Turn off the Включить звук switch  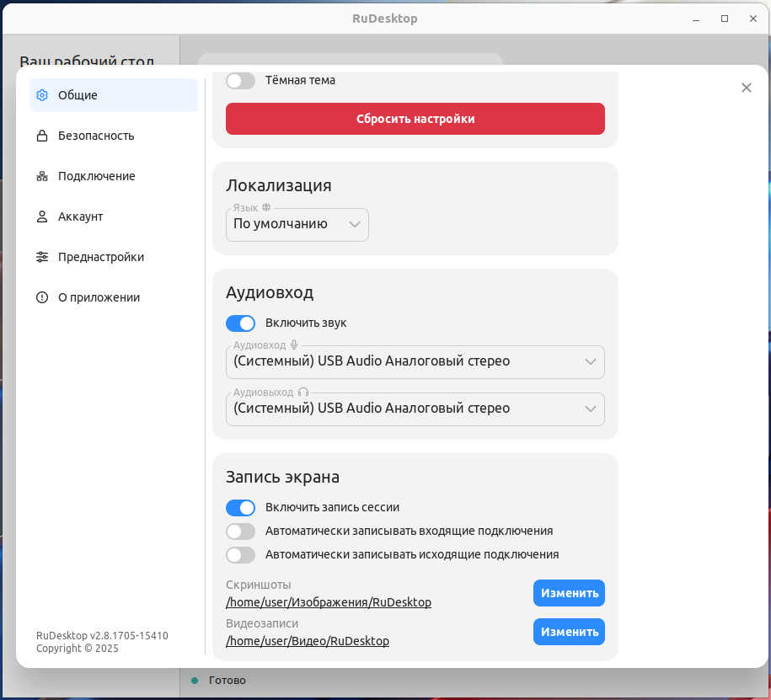240,323
